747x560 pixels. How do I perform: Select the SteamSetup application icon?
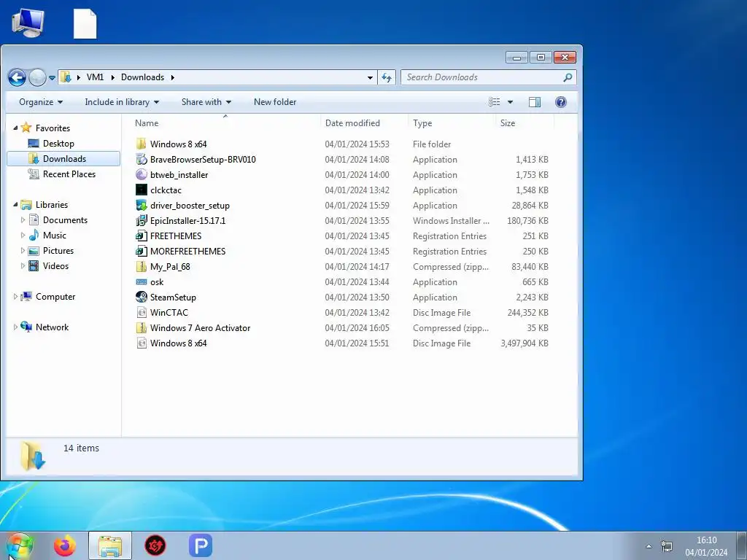click(x=141, y=297)
